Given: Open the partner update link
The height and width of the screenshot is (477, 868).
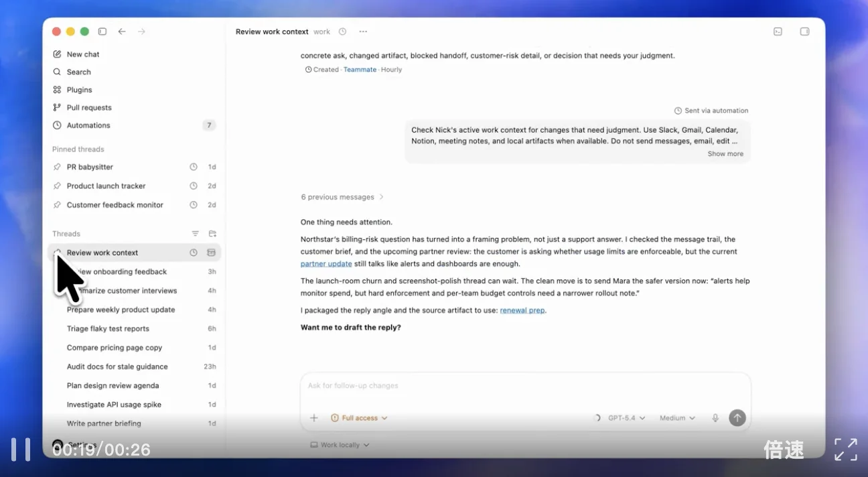Looking at the screenshot, I should pos(326,264).
